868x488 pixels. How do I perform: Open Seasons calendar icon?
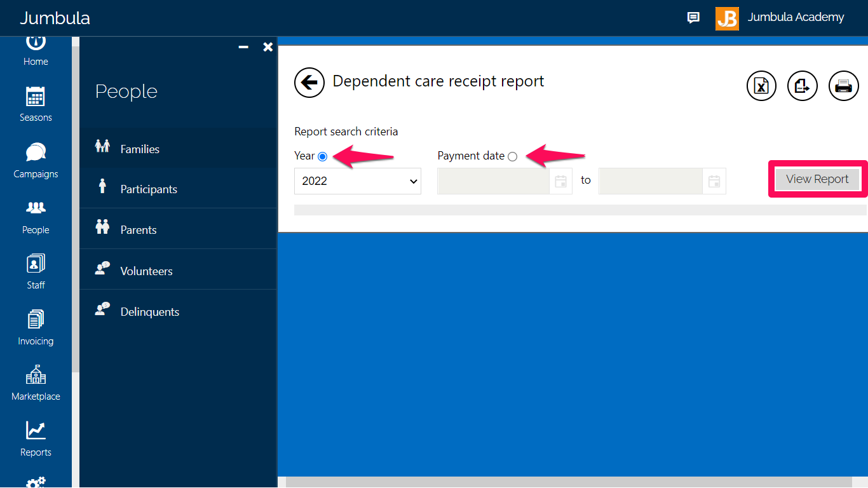pos(36,97)
